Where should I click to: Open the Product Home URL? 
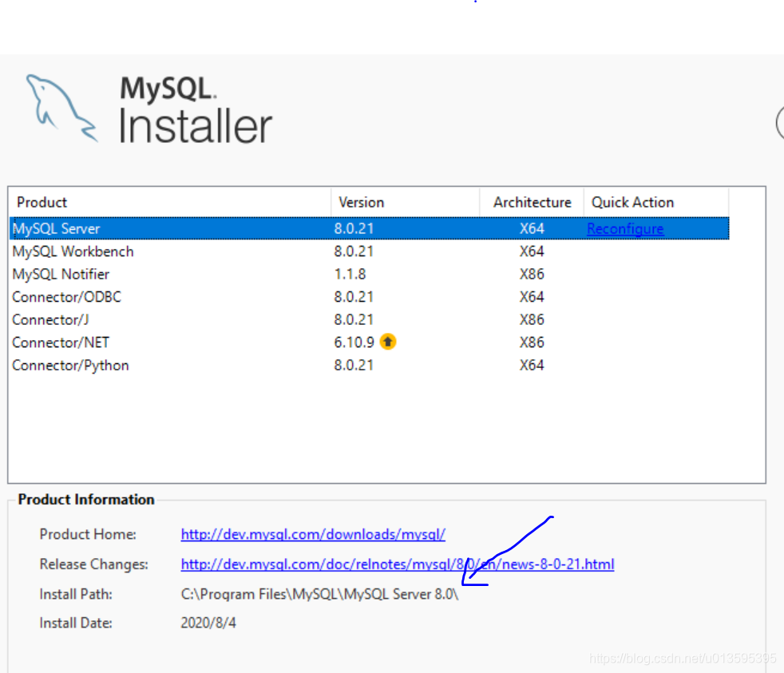[x=313, y=534]
